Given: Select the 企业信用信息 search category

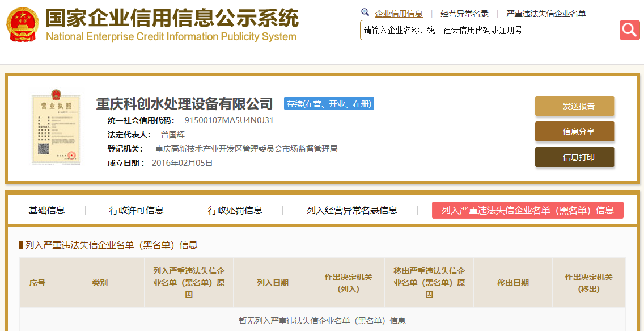Looking at the screenshot, I should (399, 14).
